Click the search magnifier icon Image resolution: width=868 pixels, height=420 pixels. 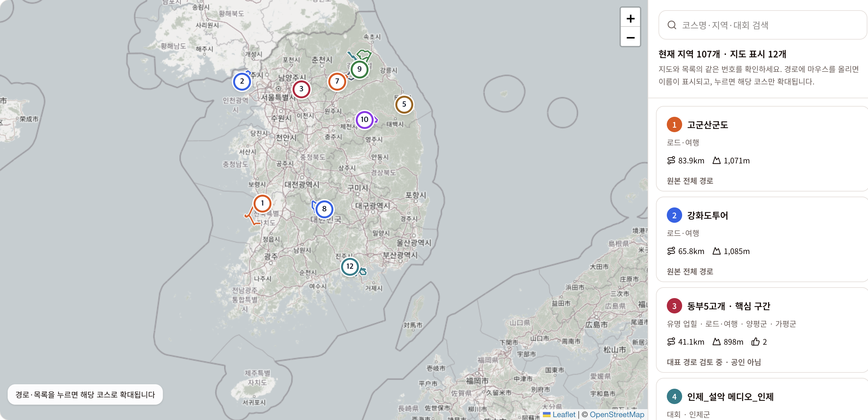[x=672, y=25]
